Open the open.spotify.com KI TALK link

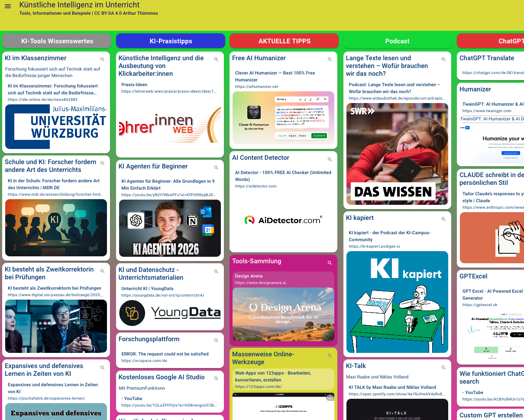[x=397, y=394]
